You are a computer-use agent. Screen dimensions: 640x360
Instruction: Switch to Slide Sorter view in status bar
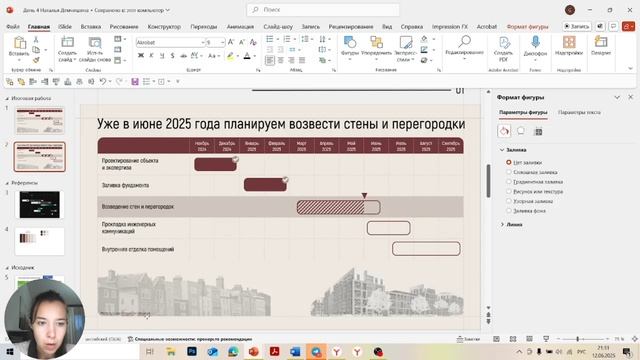pyautogui.click(x=513, y=339)
